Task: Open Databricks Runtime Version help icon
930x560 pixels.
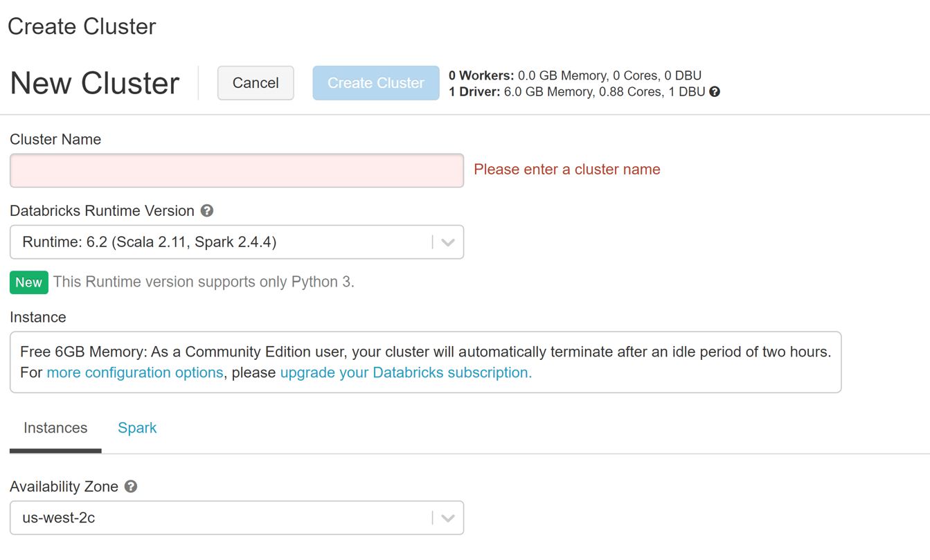Action: click(206, 210)
